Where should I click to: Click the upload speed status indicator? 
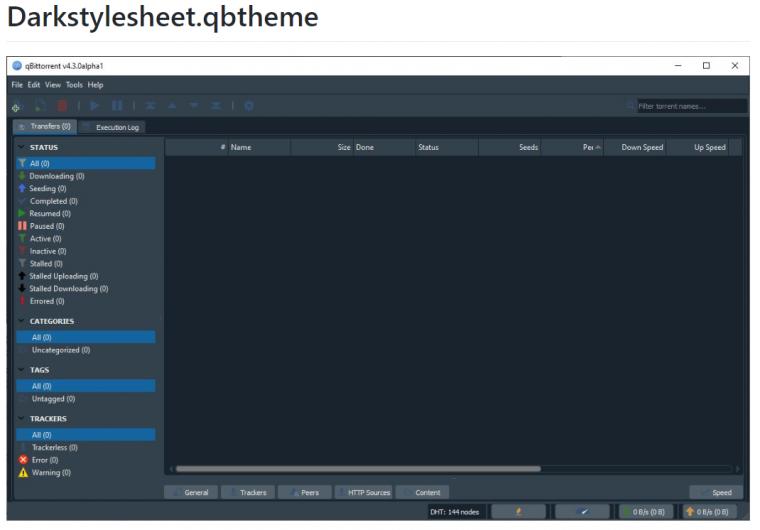(710, 512)
